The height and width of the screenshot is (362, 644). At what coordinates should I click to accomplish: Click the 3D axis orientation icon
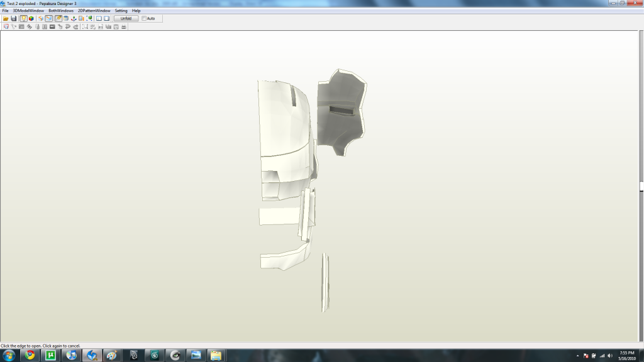coord(74,18)
